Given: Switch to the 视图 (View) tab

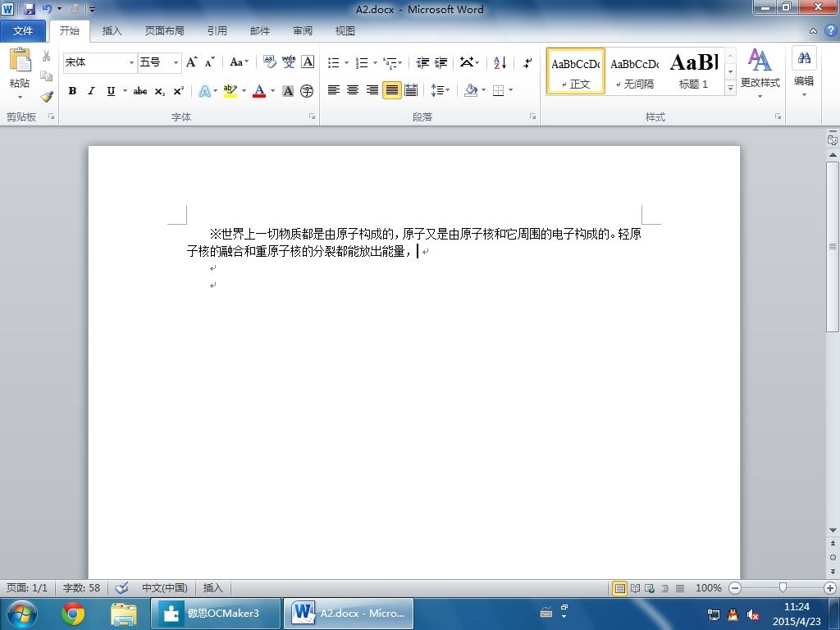Looking at the screenshot, I should click(x=345, y=31).
